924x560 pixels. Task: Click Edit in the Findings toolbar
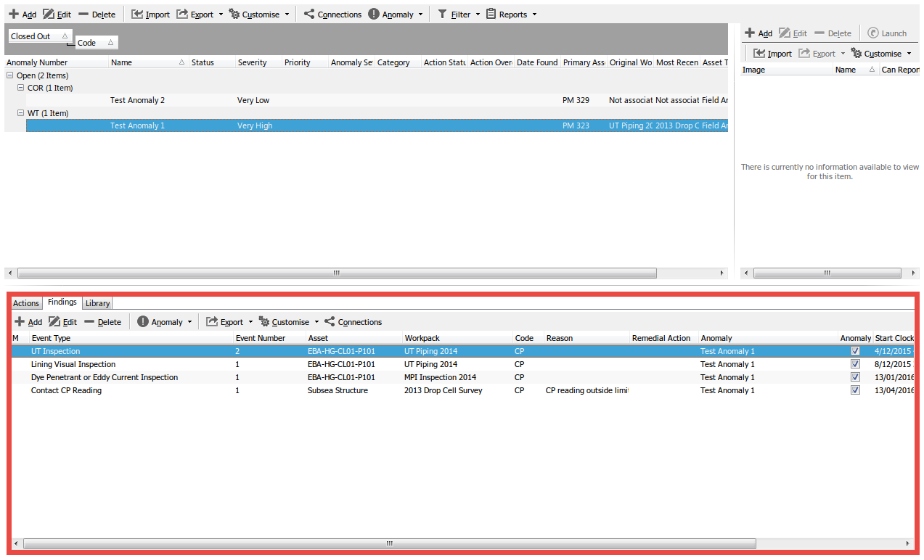coord(62,322)
